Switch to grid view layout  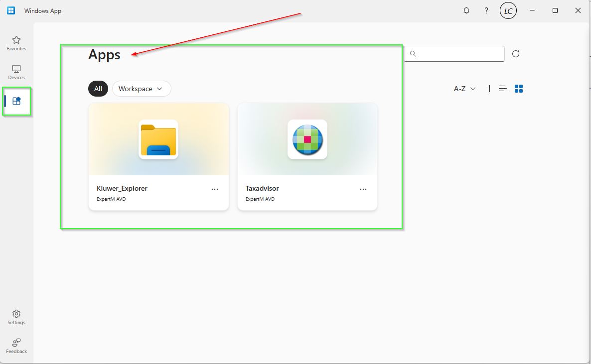point(519,89)
